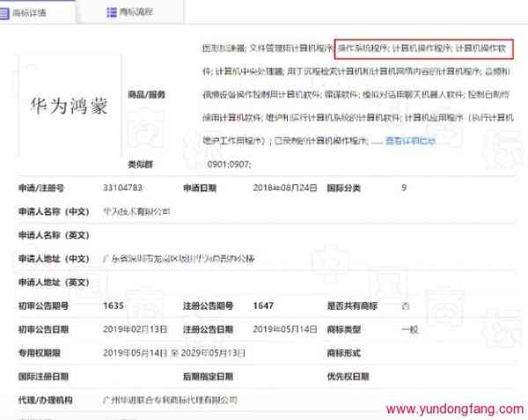Click the 注册公告日期 label

[x=208, y=329]
